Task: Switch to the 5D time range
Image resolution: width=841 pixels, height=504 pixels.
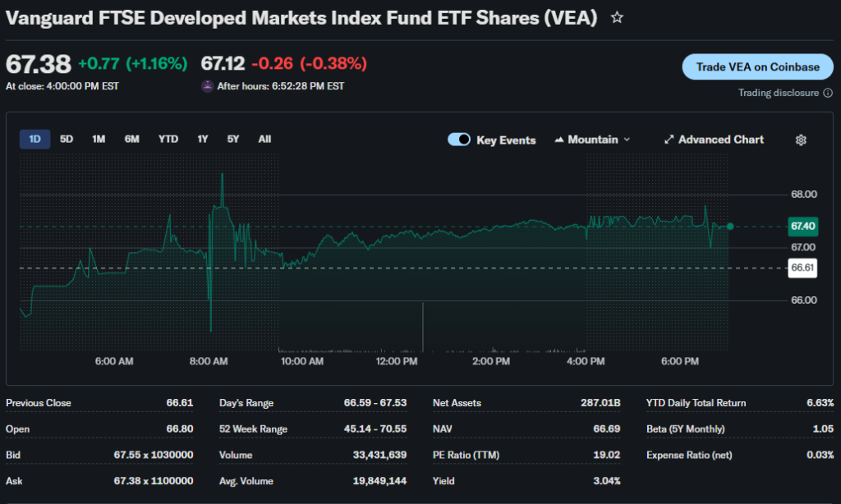Action: click(x=67, y=140)
